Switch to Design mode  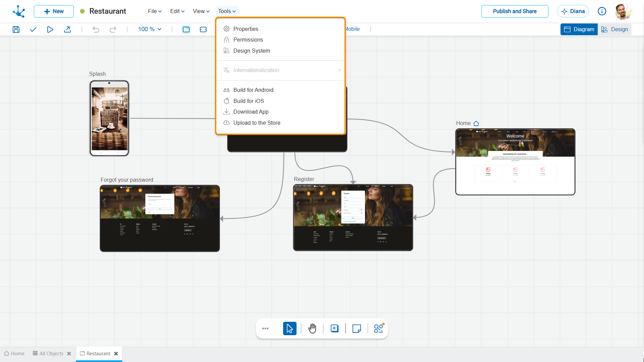point(614,29)
